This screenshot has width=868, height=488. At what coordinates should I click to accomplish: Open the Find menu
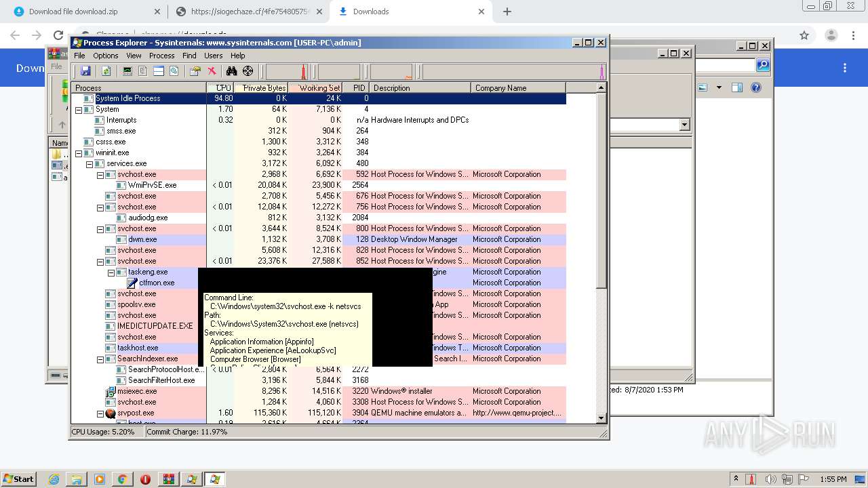click(189, 56)
